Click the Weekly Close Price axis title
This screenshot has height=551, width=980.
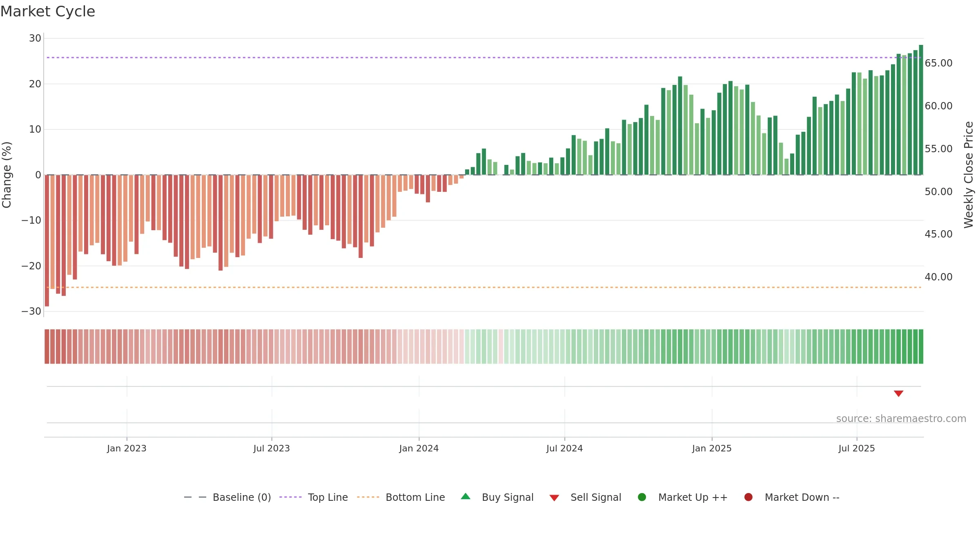click(x=969, y=175)
